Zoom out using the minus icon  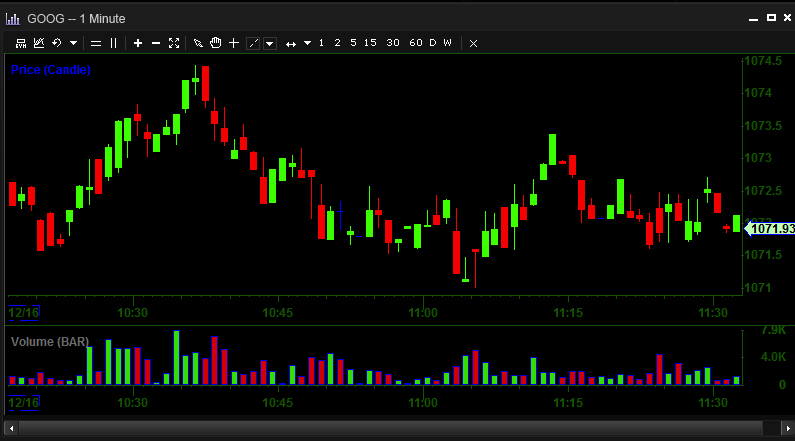[x=156, y=43]
